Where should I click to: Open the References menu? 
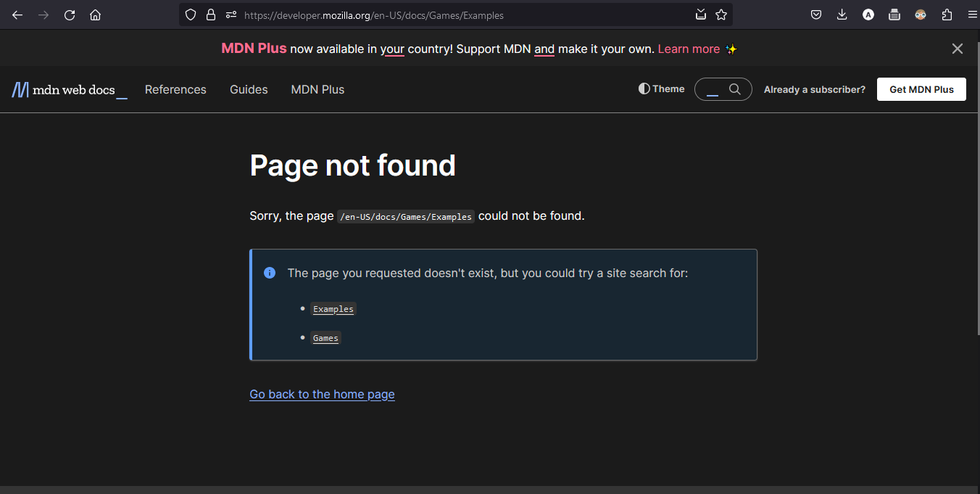175,89
